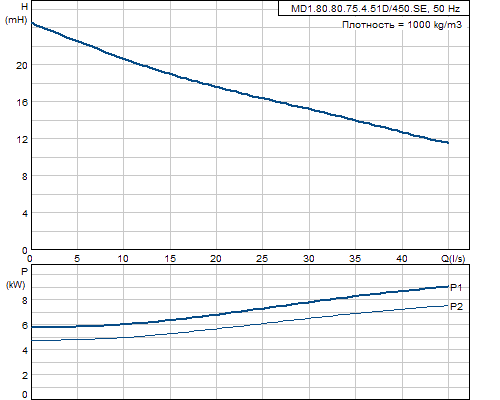Click the 12 tick on the head axis

click(x=22, y=139)
